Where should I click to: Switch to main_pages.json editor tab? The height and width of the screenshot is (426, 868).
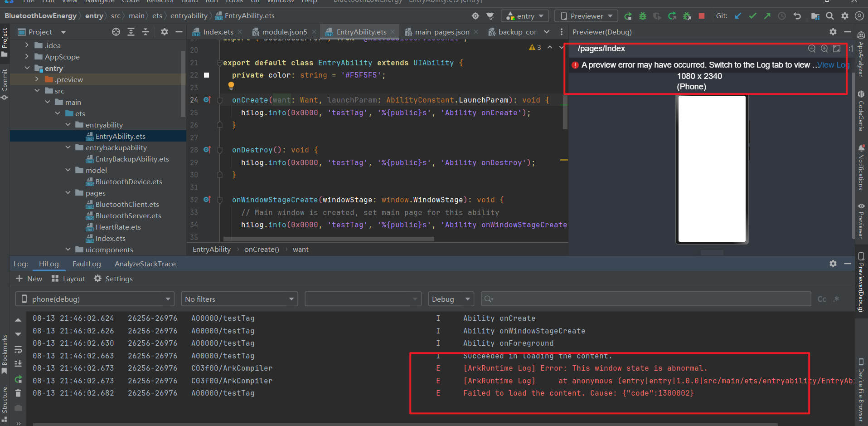442,32
